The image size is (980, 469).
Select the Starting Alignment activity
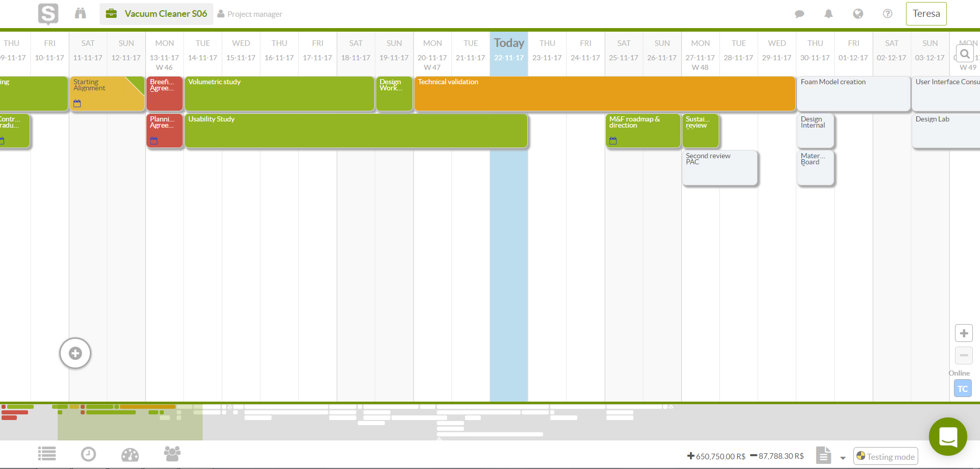point(107,93)
